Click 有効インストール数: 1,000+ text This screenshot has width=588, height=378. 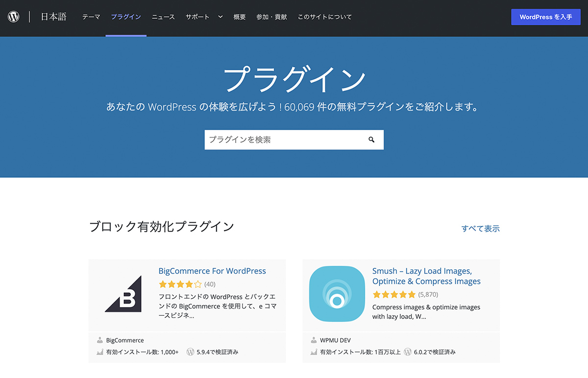point(142,352)
